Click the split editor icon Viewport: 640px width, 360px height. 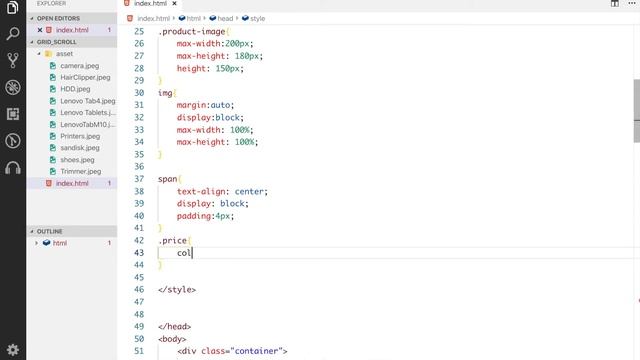615,3
